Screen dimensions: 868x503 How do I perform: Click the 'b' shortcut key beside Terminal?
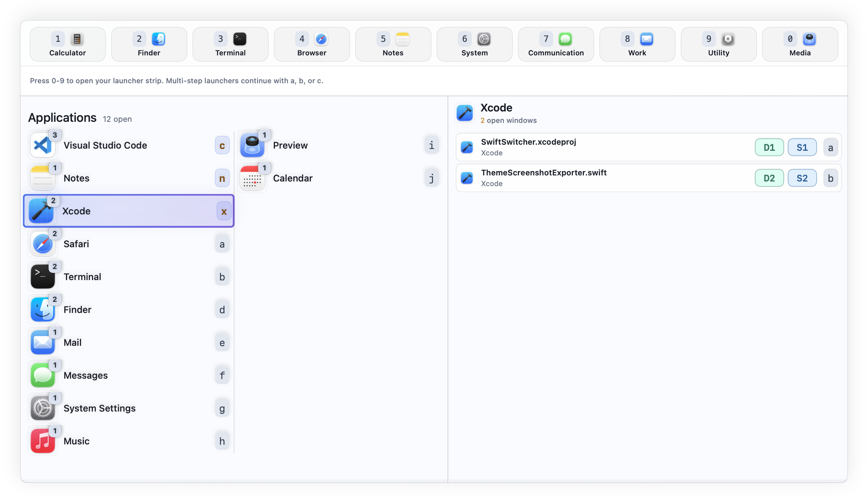(222, 277)
